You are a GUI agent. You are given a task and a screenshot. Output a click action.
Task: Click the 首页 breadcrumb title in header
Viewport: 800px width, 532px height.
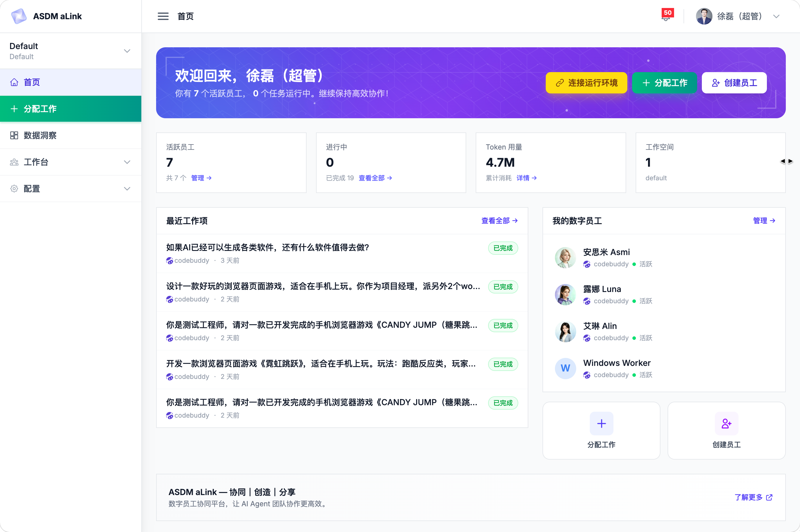[x=185, y=16]
